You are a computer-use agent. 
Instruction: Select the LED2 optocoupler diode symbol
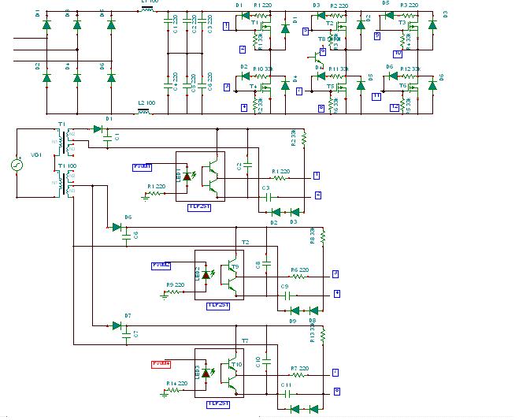pos(206,274)
